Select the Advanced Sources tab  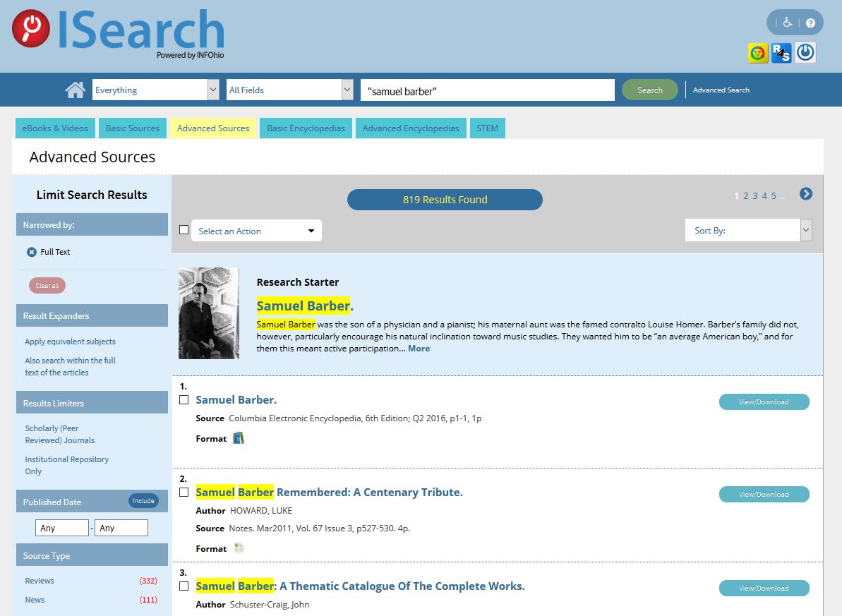click(x=213, y=128)
